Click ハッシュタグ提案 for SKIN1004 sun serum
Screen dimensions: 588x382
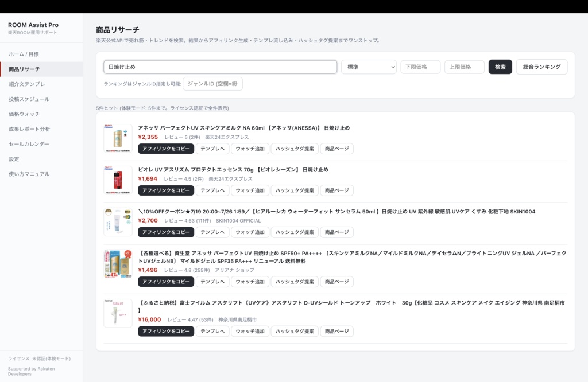pos(295,232)
